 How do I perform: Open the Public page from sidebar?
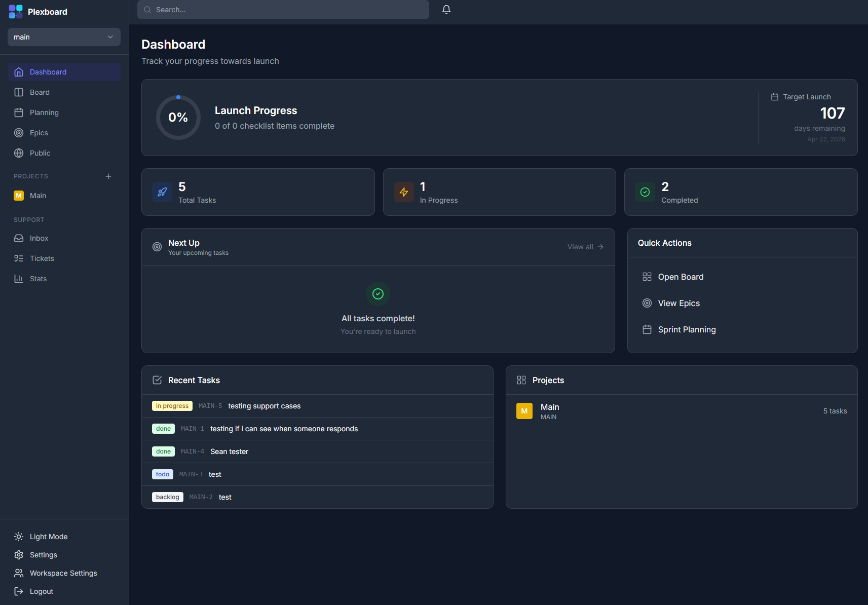click(x=39, y=153)
